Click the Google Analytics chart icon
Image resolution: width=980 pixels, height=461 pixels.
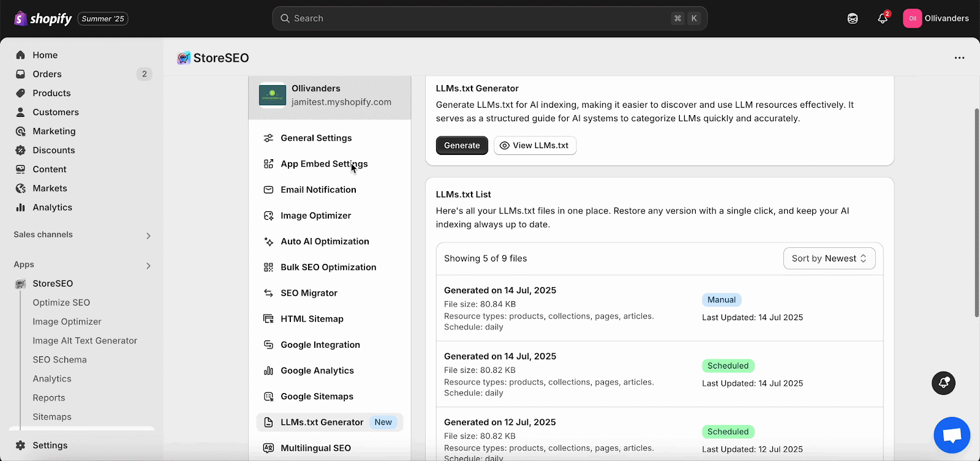tap(268, 370)
